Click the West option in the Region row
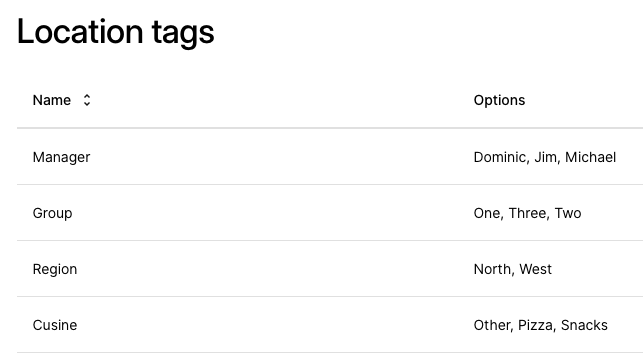 coord(536,269)
